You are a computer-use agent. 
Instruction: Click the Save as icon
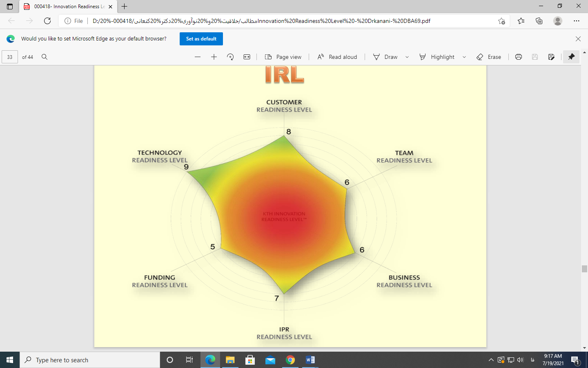tap(551, 57)
